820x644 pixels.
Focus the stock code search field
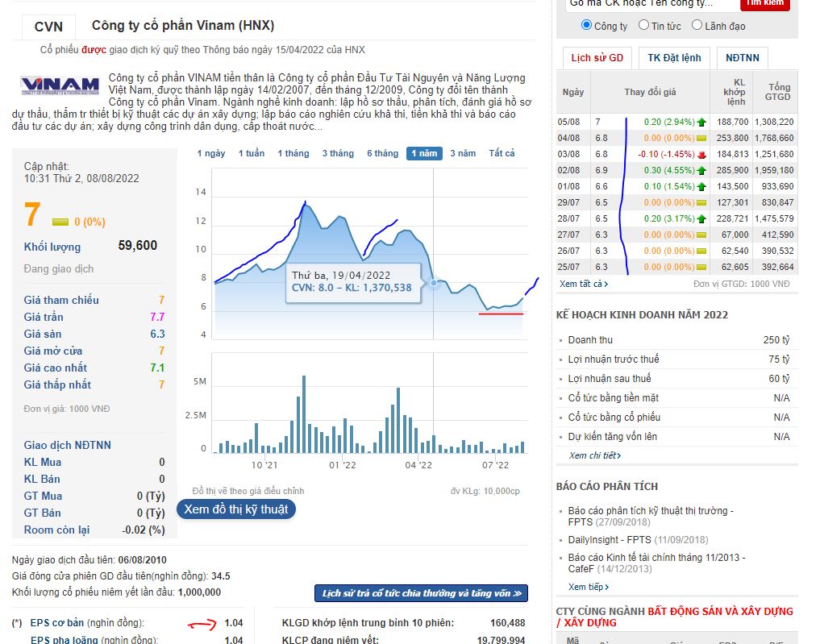(x=651, y=4)
